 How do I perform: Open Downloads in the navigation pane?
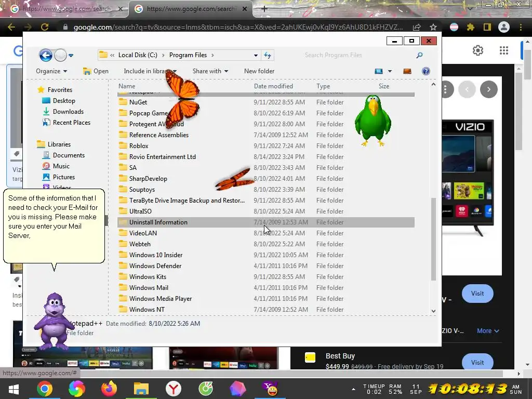pos(63,112)
